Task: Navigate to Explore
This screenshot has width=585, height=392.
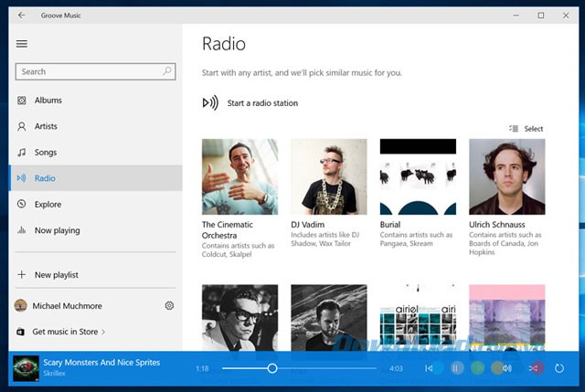Action: pyautogui.click(x=48, y=205)
